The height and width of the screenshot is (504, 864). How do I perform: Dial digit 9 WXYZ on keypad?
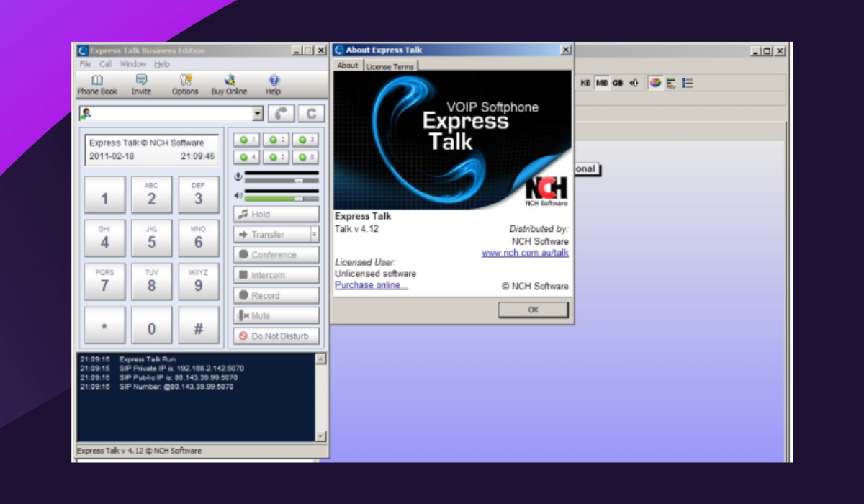(x=198, y=282)
